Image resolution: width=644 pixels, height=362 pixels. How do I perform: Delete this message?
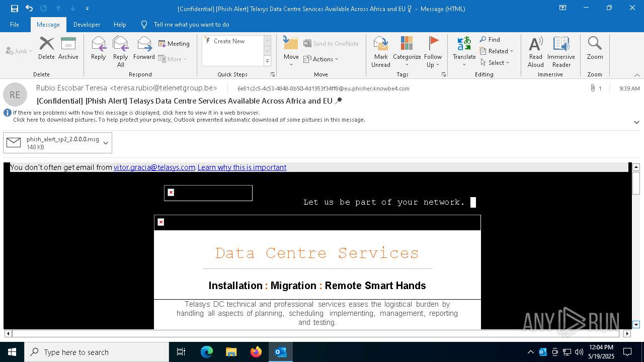[x=46, y=48]
